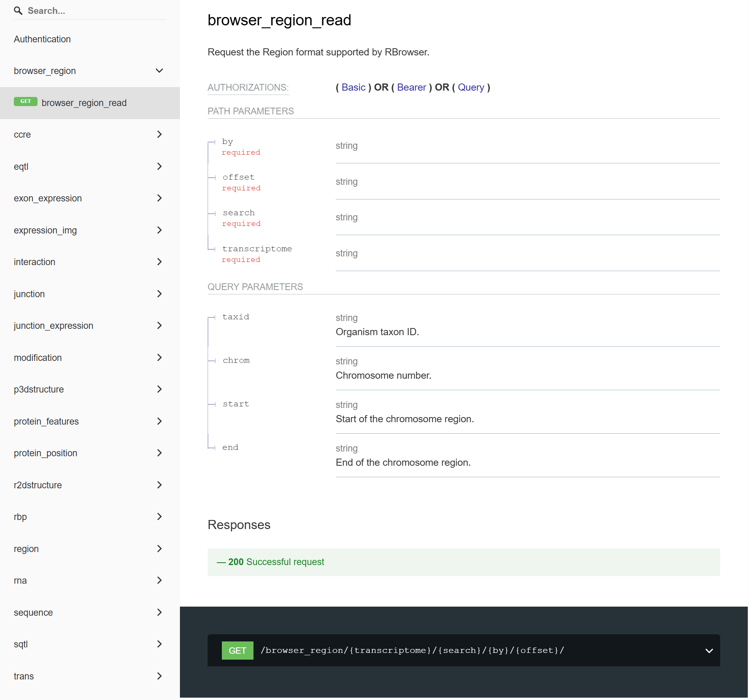
Task: Click the green GET method badge in endpoint bar
Action: pos(237,651)
